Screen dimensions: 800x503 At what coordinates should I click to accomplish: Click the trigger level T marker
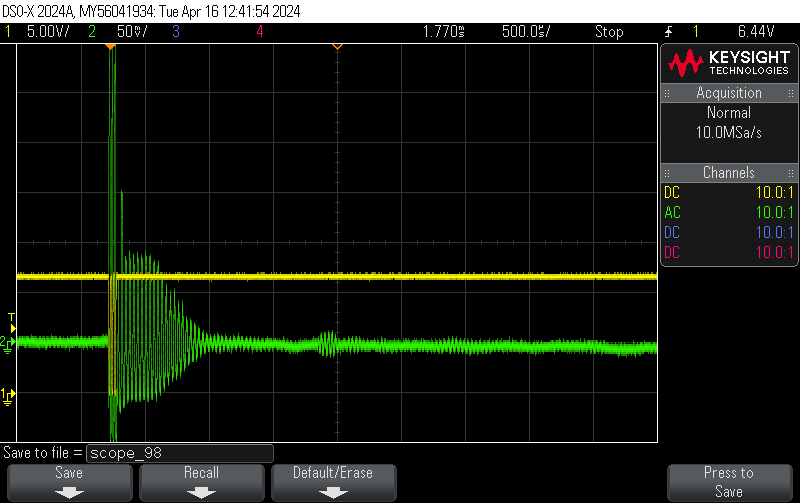11,318
